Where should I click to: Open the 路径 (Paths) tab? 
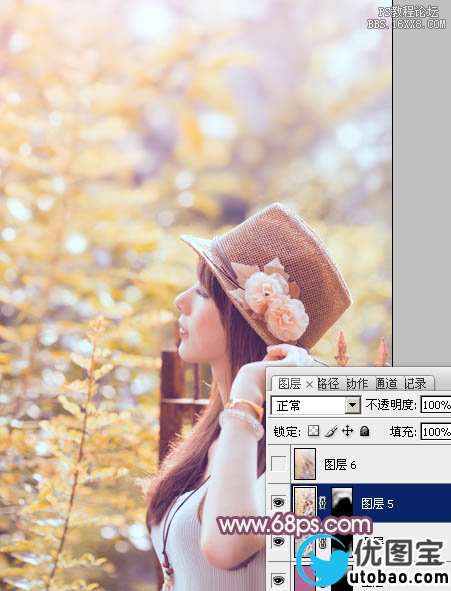[x=328, y=384]
